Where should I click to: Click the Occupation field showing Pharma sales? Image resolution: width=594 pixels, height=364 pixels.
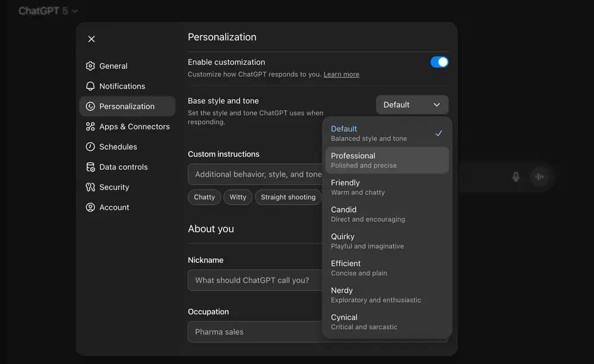255,332
